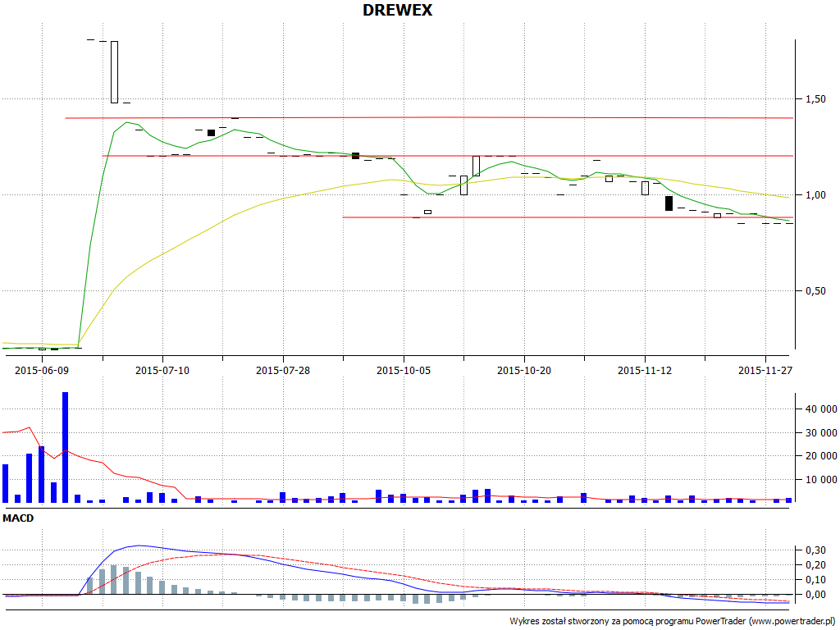Screen dimensions: 840x630
Task: Click the MACD panel heading
Action: click(18, 518)
